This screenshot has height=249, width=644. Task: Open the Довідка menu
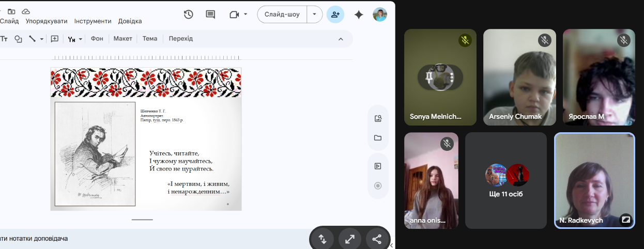click(130, 21)
